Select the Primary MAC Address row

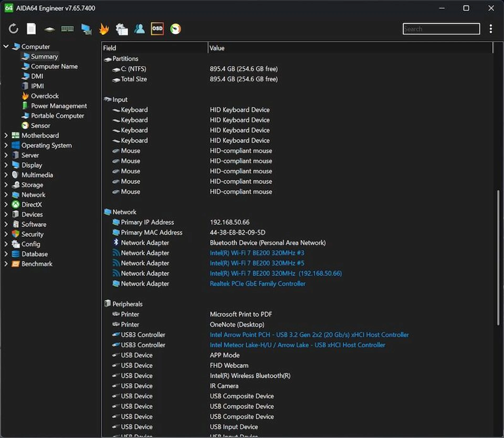coord(297,232)
